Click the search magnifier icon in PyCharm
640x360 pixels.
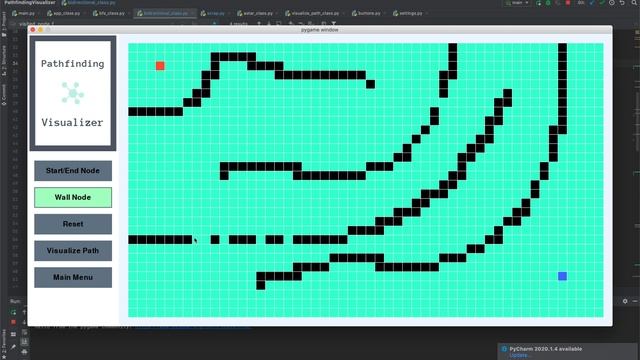point(635,3)
